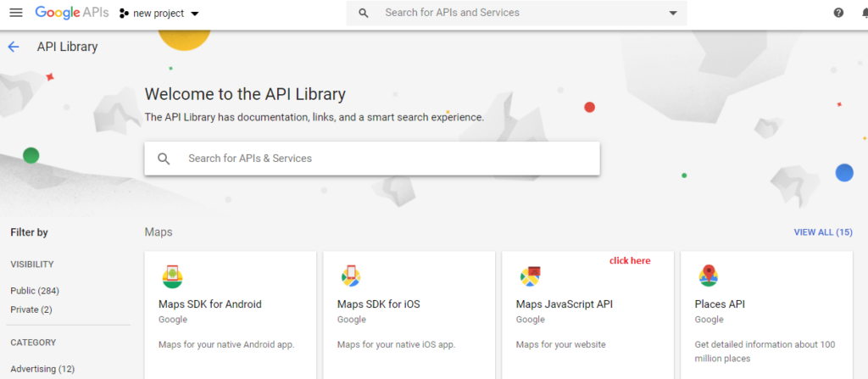Image resolution: width=868 pixels, height=379 pixels.
Task: Click the 'Welcome to the API Library' heading
Action: [245, 94]
